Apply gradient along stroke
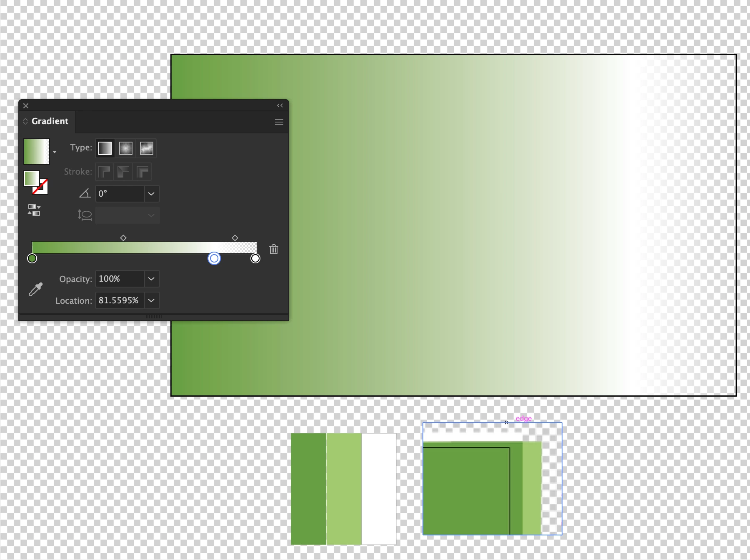Screen dimensions: 750x560 coord(123,172)
